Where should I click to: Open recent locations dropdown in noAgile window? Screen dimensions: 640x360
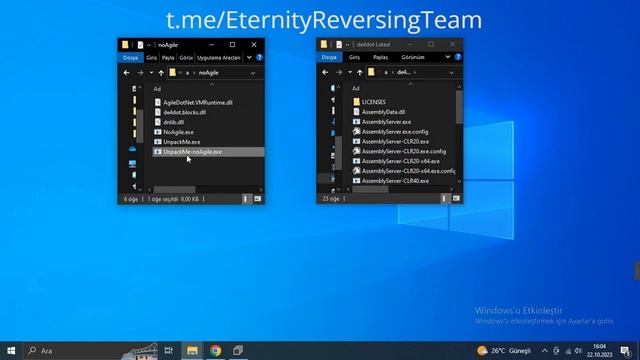151,73
